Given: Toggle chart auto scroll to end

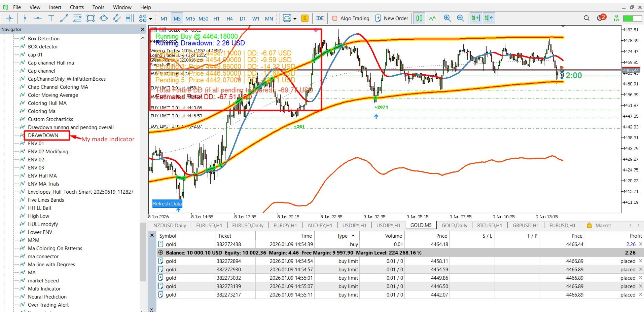Looking at the screenshot, I should [x=475, y=18].
